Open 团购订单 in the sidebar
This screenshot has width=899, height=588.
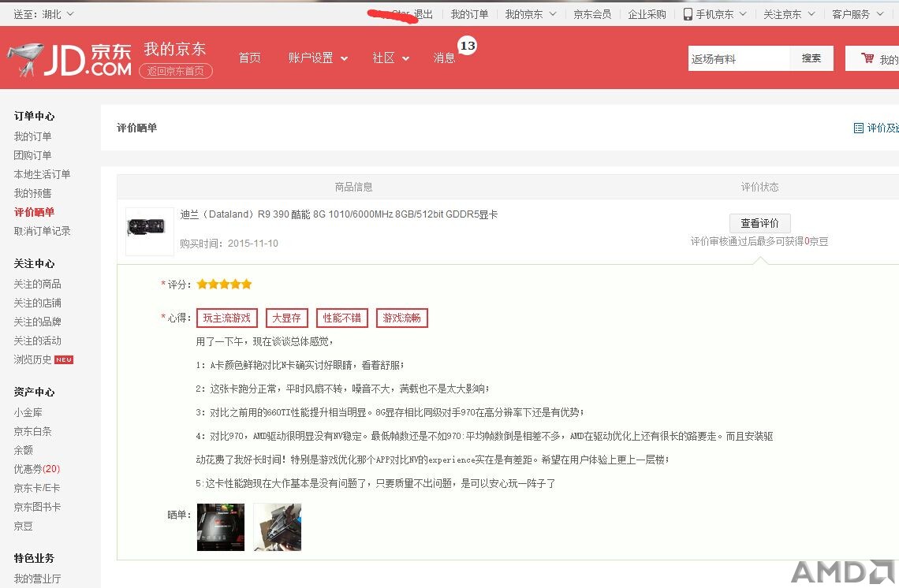click(x=32, y=155)
